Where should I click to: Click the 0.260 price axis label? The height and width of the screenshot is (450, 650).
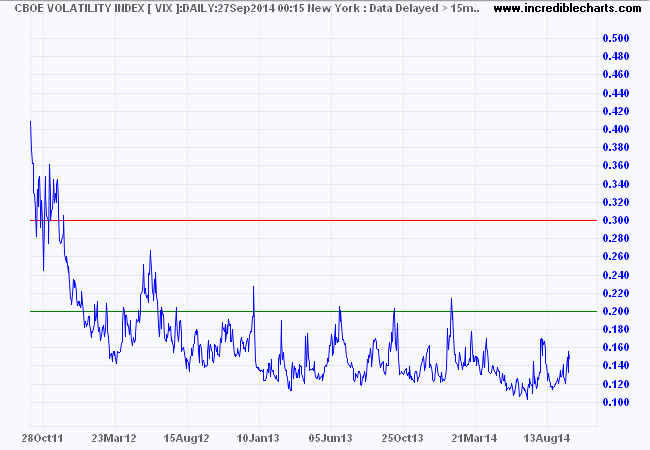pos(616,256)
